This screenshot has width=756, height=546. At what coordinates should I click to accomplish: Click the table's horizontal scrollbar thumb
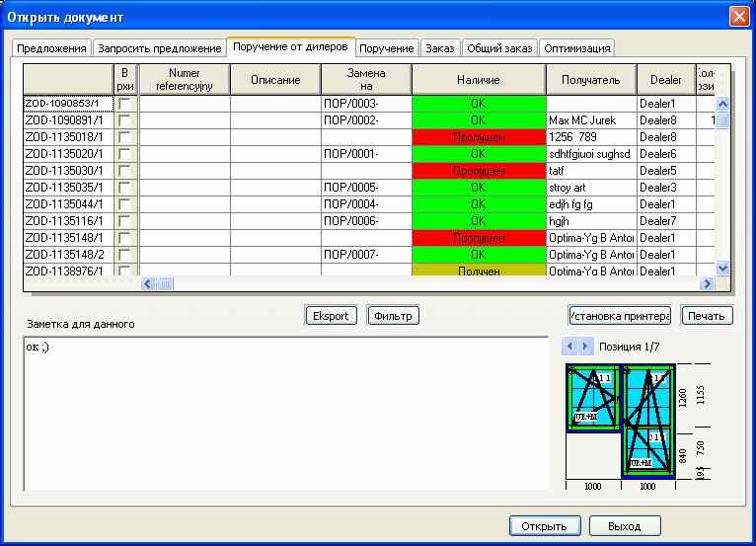[x=165, y=283]
